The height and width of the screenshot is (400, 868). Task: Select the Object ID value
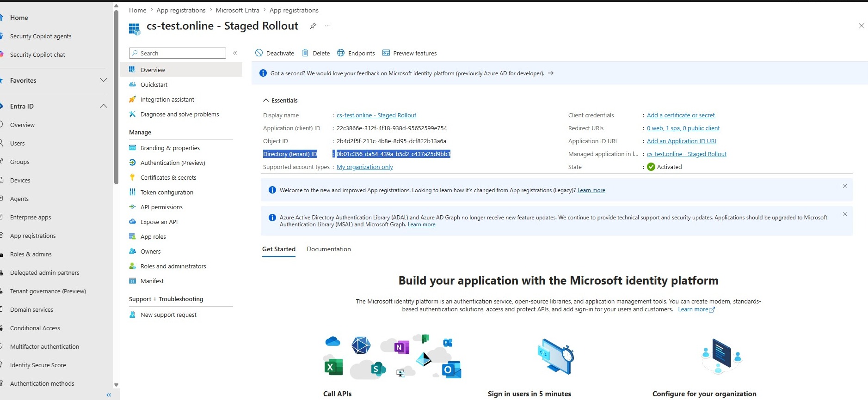pos(391,141)
